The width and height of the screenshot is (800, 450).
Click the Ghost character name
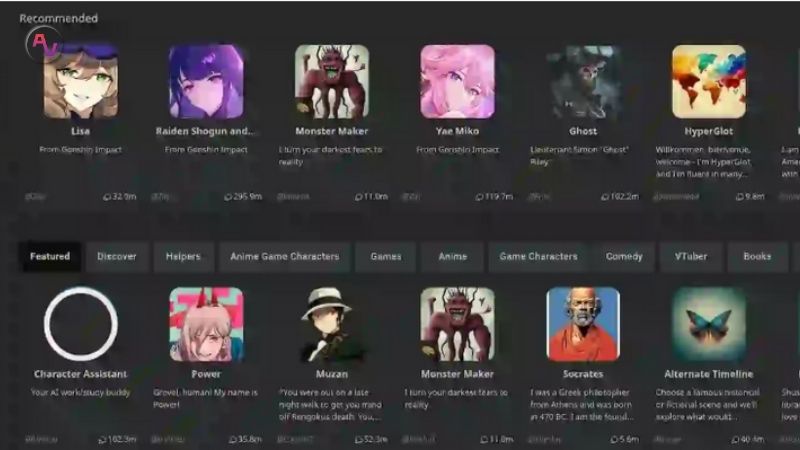[583, 131]
